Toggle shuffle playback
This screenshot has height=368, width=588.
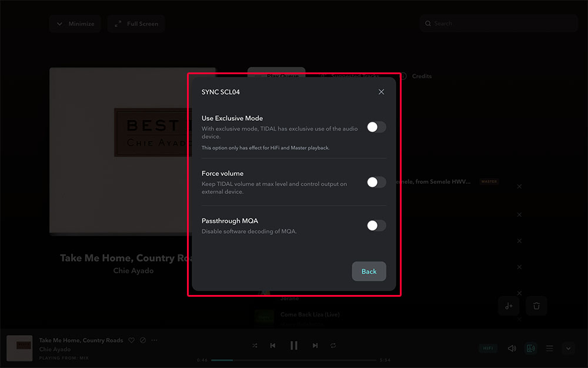pyautogui.click(x=255, y=346)
